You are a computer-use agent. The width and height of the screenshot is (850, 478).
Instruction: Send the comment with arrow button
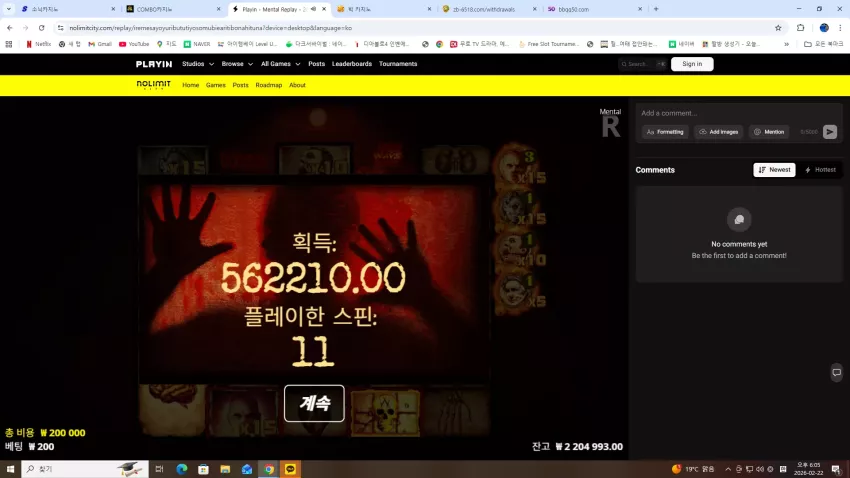(x=829, y=132)
